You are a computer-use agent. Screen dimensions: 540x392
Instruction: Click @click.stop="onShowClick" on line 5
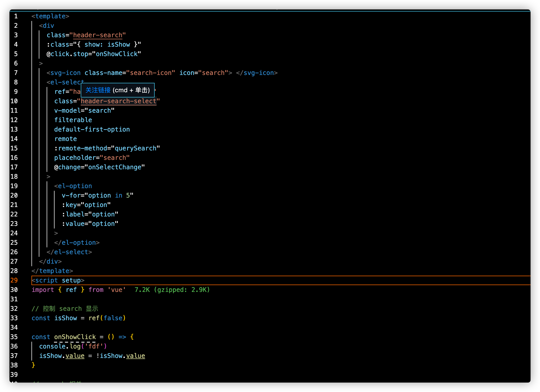point(94,54)
